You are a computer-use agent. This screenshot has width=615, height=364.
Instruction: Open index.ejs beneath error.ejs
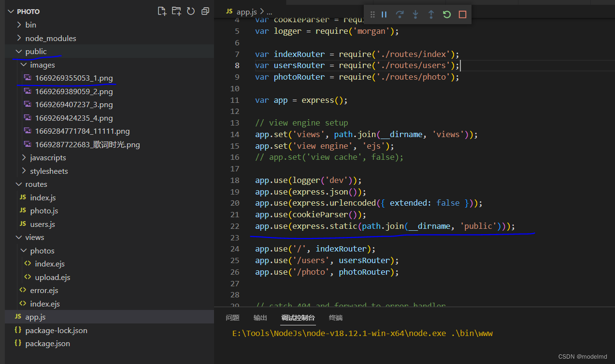110,304
